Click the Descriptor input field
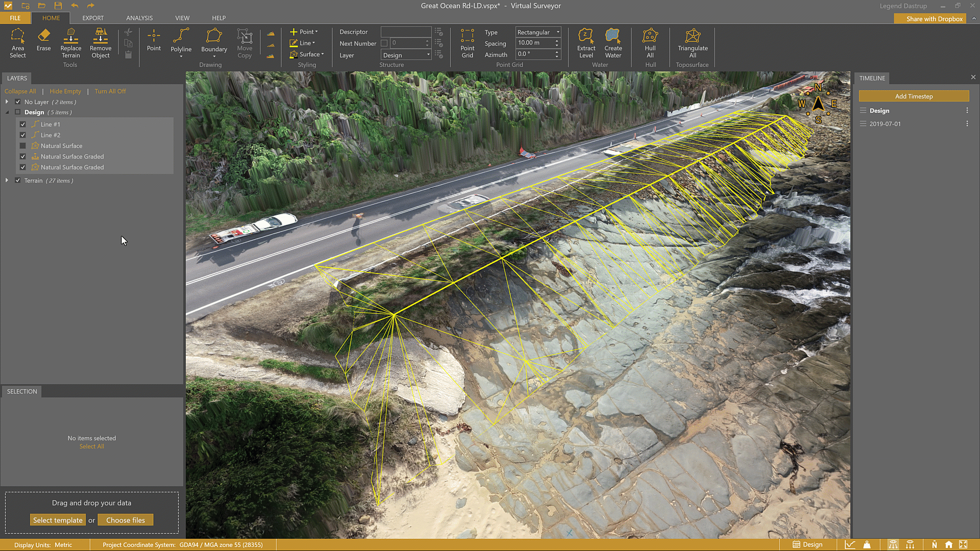The image size is (980, 551). click(x=406, y=32)
